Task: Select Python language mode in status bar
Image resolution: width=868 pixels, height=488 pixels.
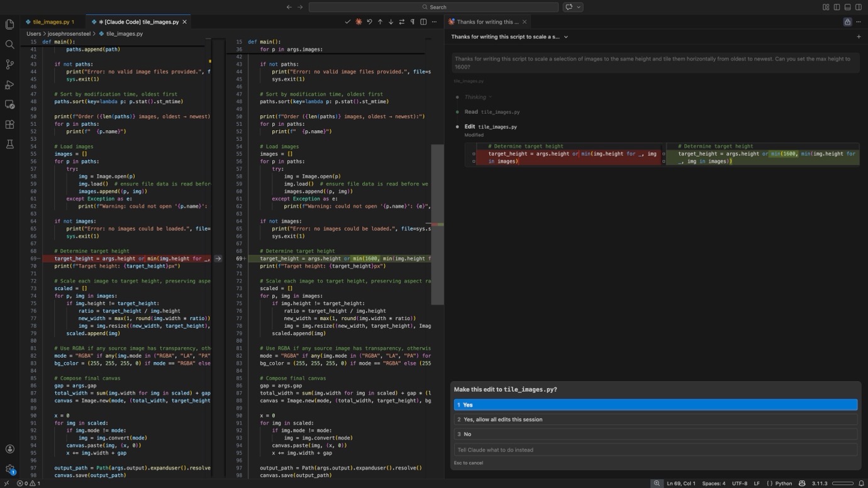Action: click(783, 484)
